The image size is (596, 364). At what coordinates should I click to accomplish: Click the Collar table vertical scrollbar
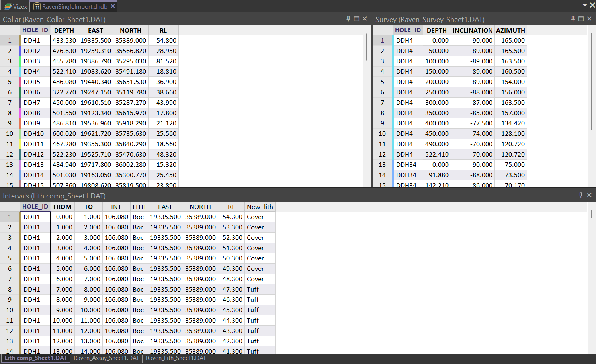coord(366,47)
